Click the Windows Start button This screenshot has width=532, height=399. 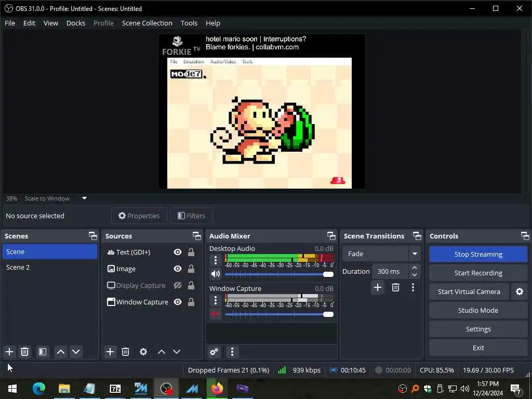pos(12,389)
